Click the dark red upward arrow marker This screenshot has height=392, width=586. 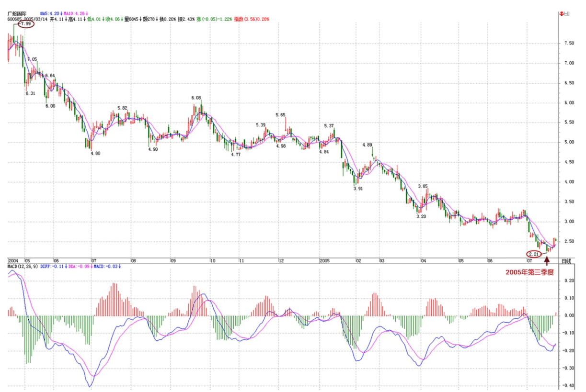[x=547, y=261]
